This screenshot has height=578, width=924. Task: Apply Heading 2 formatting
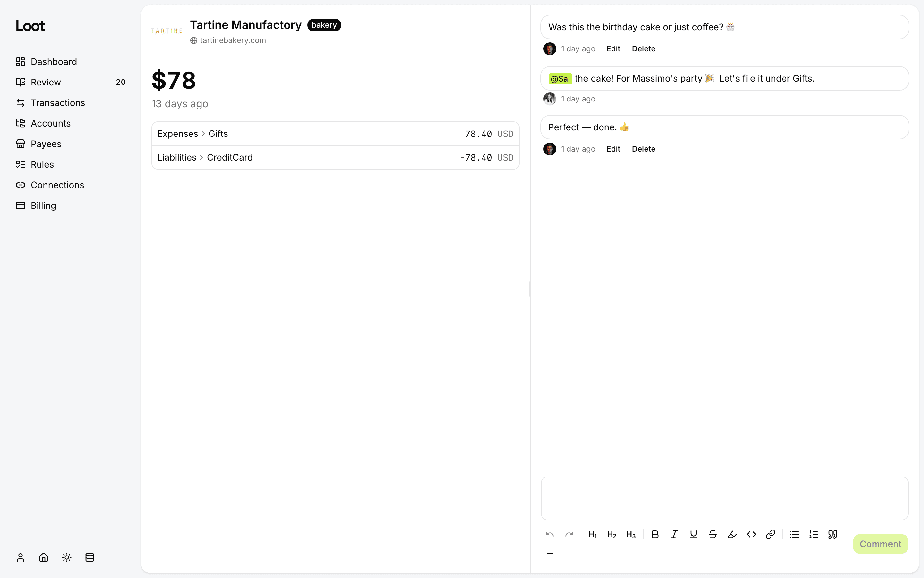coord(612,534)
